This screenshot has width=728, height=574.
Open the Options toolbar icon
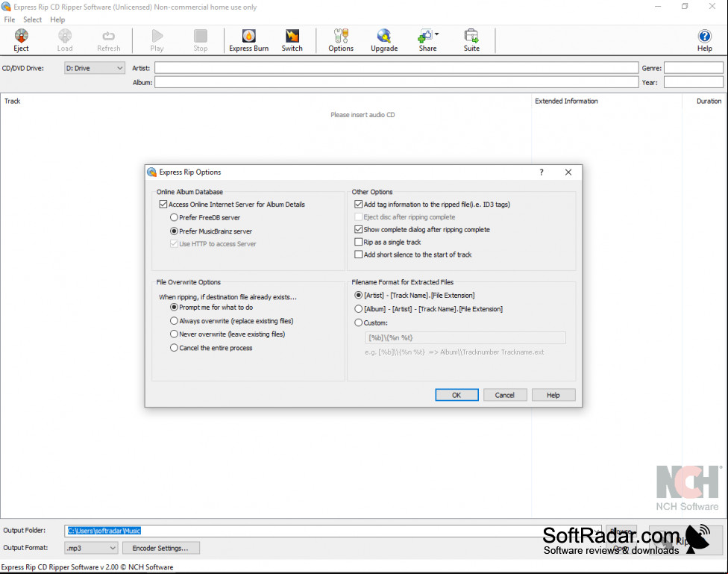[x=341, y=40]
